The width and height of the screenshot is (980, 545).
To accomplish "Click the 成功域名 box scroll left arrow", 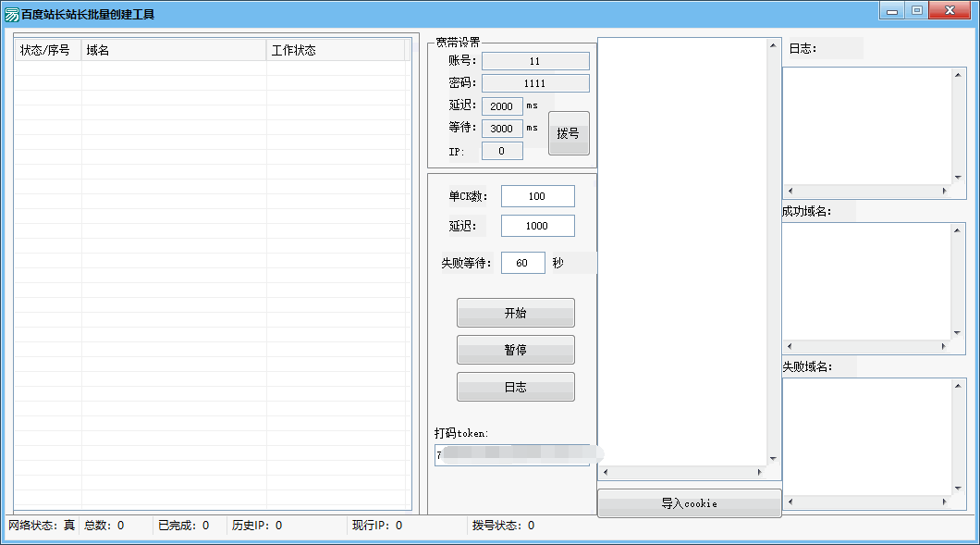I will click(x=790, y=346).
